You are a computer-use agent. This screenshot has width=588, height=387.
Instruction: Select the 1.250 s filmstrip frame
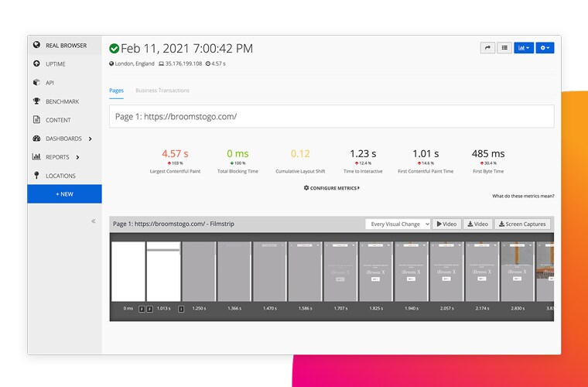[199, 271]
